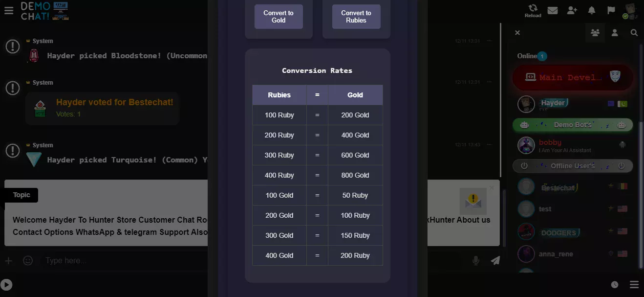Collapse the Offline User's section

point(573,166)
